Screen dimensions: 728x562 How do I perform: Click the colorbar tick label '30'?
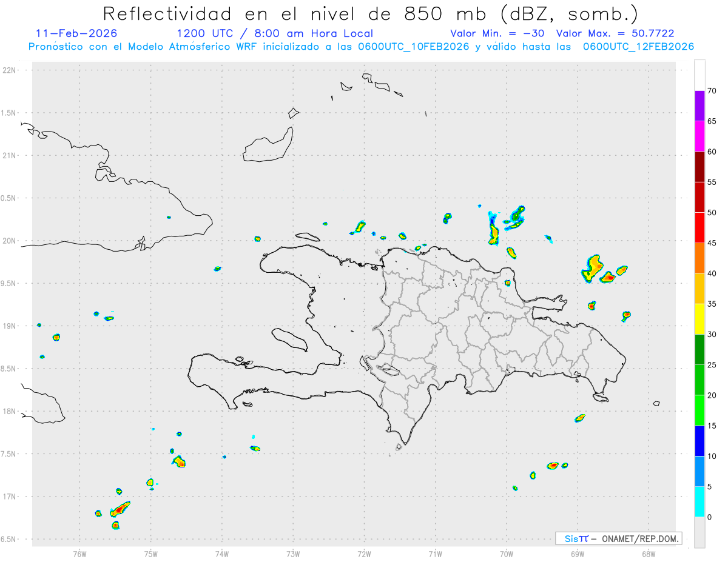[712, 335]
